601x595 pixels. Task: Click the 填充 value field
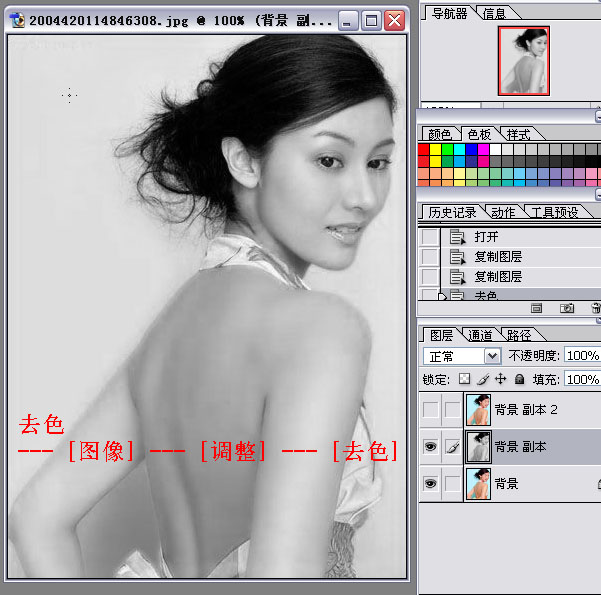point(582,379)
